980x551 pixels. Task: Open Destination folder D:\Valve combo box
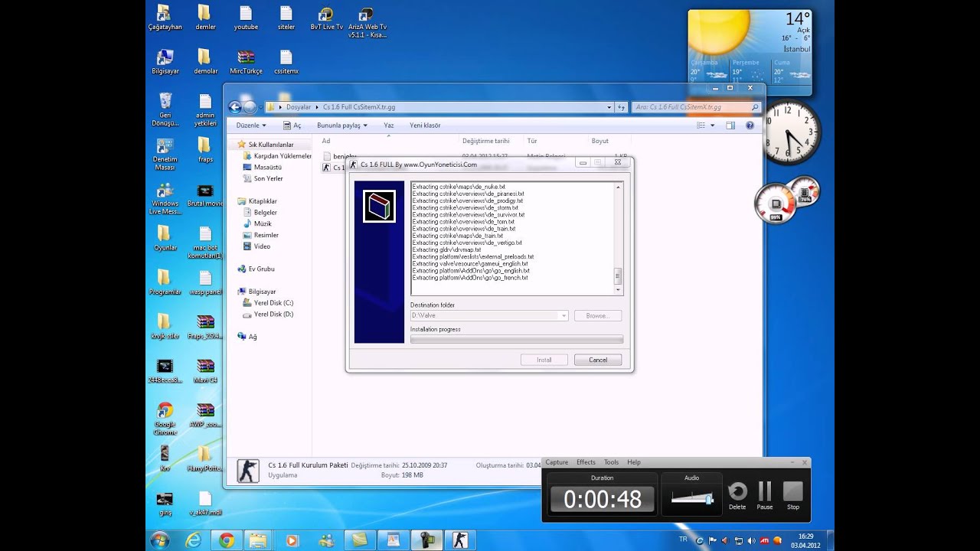(x=489, y=315)
